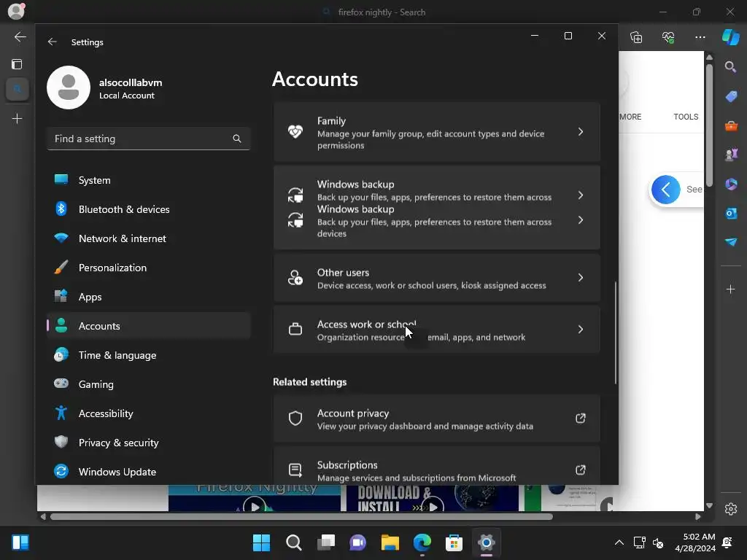747x560 pixels.
Task: Click the search magnifier in Find a setting
Action: coord(237,139)
